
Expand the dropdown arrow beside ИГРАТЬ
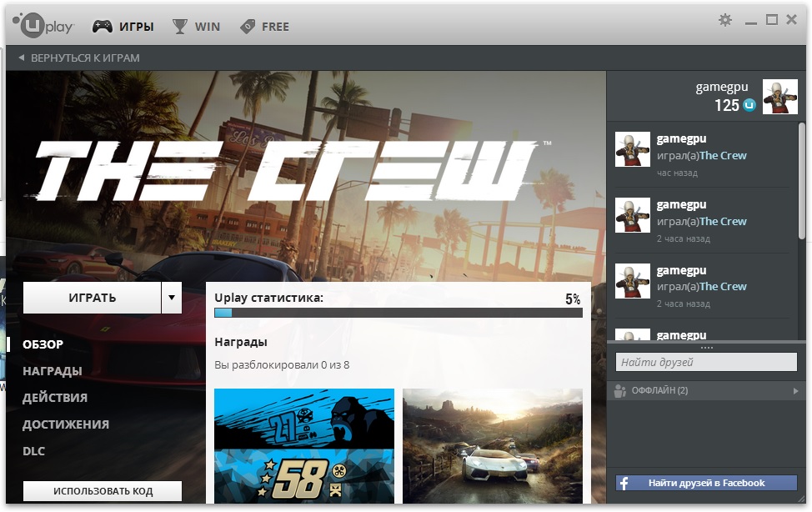coord(172,298)
